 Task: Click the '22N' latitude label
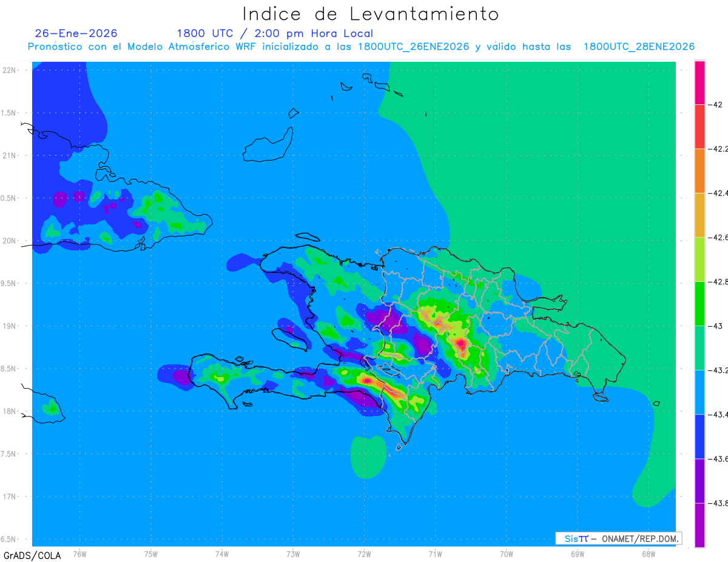click(10, 70)
